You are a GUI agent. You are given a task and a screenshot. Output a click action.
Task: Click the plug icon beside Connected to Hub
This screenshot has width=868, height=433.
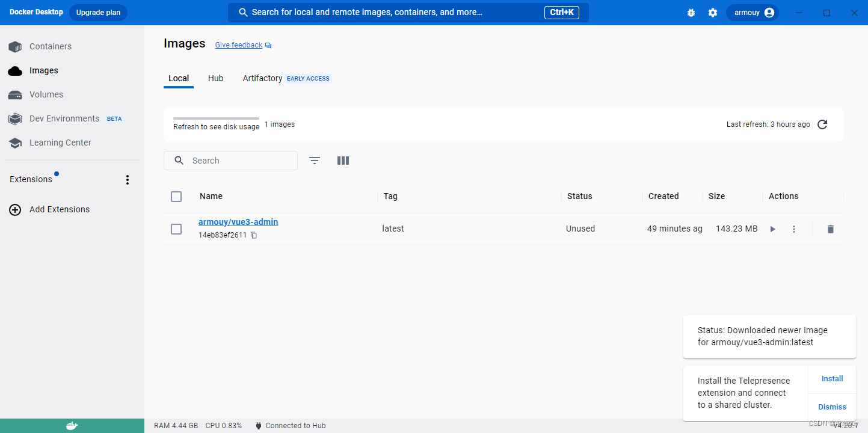tap(259, 426)
